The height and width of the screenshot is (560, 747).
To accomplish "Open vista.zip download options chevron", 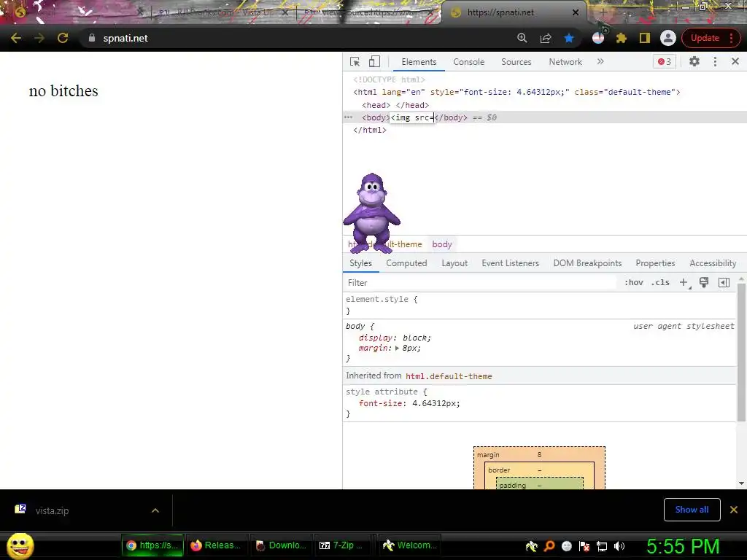I will click(155, 510).
